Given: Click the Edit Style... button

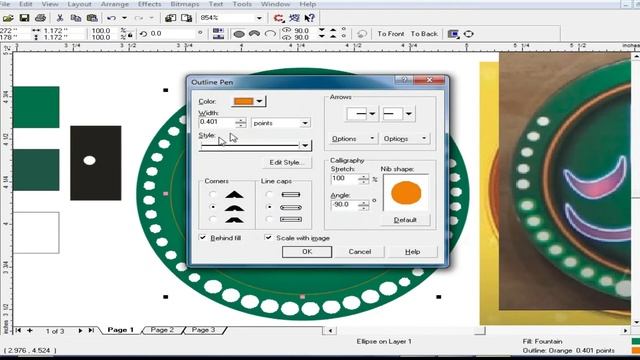Looking at the screenshot, I should 287,162.
